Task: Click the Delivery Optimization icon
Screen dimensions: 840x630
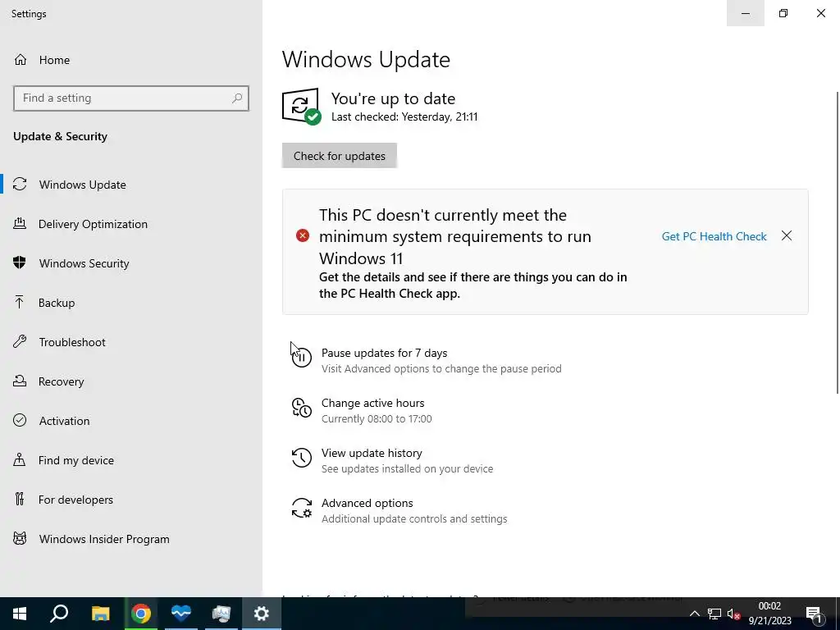Action: tap(20, 223)
